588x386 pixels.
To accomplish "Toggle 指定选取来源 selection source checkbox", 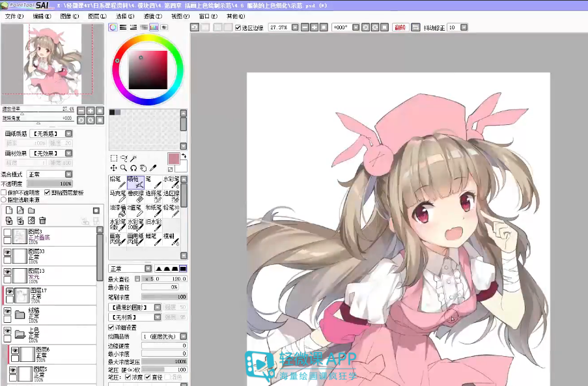I will [x=4, y=200].
